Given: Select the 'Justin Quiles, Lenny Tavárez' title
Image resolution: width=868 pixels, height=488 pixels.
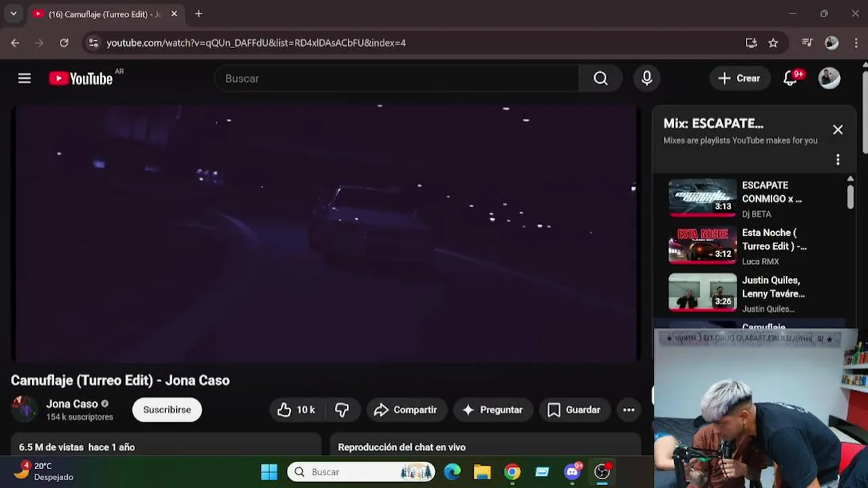Looking at the screenshot, I should [773, 287].
